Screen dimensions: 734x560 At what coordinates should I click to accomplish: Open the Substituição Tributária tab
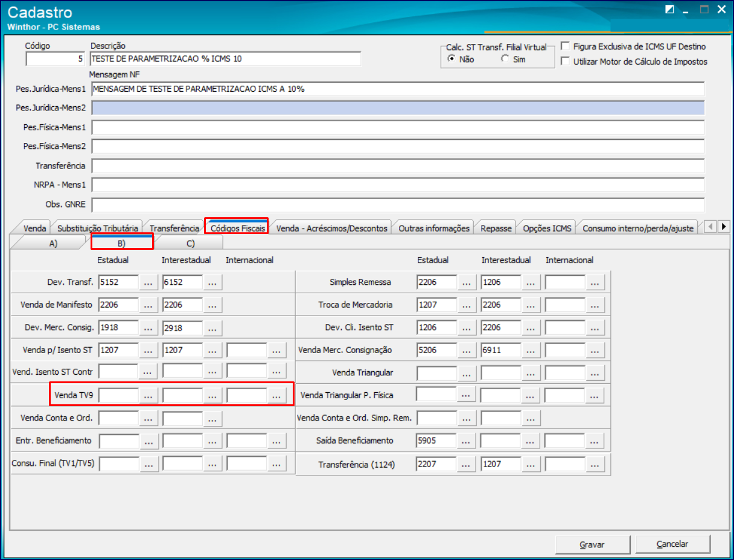(x=97, y=228)
